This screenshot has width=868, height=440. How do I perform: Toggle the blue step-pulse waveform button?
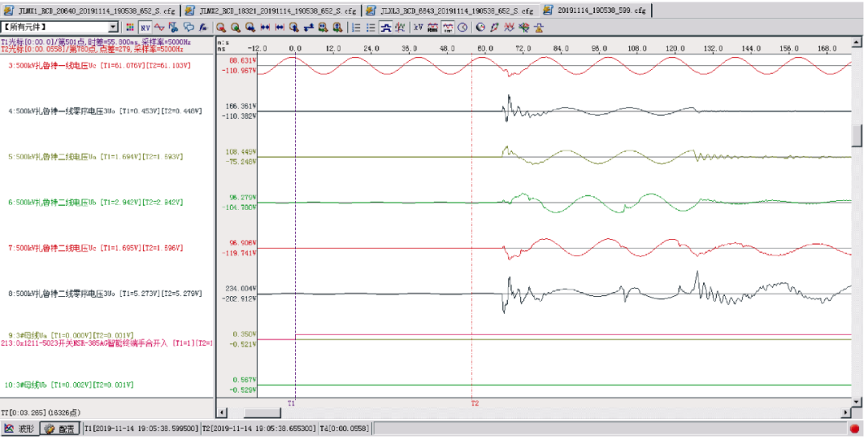pyautogui.click(x=386, y=27)
